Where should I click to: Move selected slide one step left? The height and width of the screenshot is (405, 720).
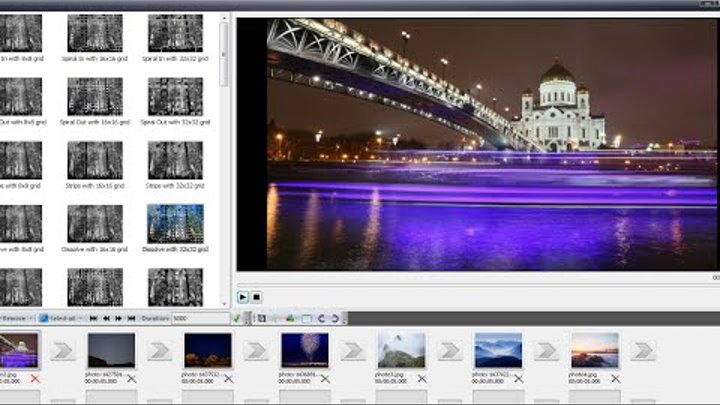[106, 318]
